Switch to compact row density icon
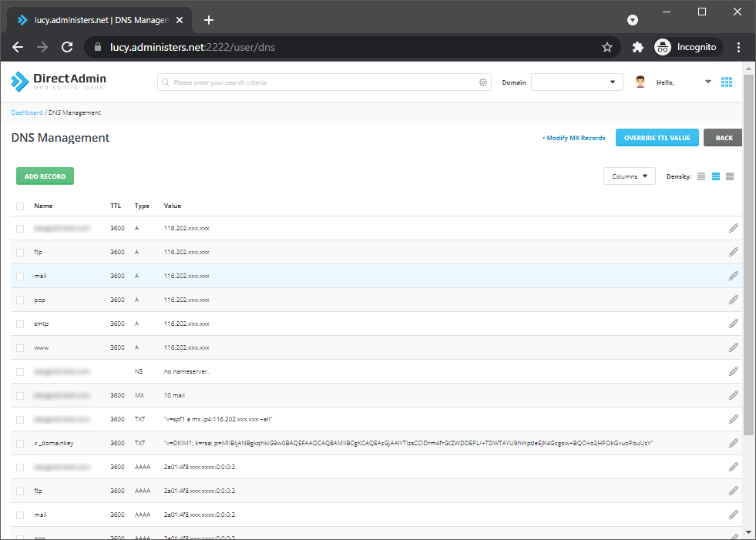Screen dimensions: 756x540 (701, 176)
